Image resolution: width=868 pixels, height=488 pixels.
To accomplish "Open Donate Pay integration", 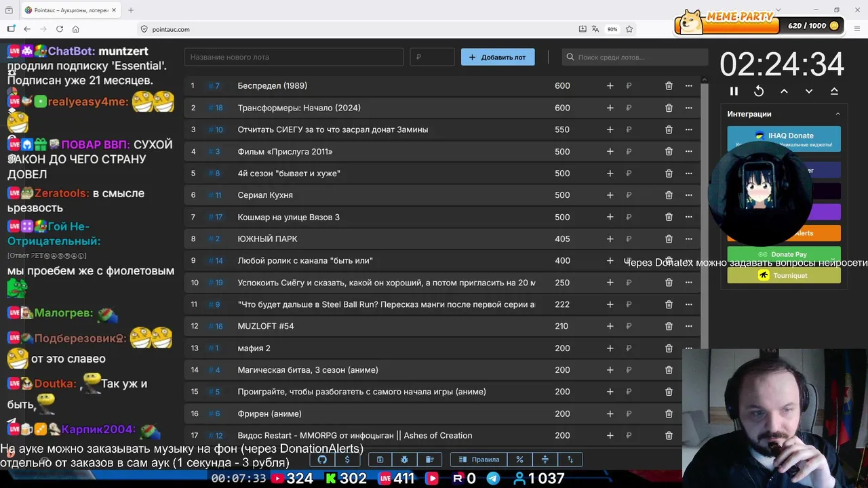I will [784, 254].
